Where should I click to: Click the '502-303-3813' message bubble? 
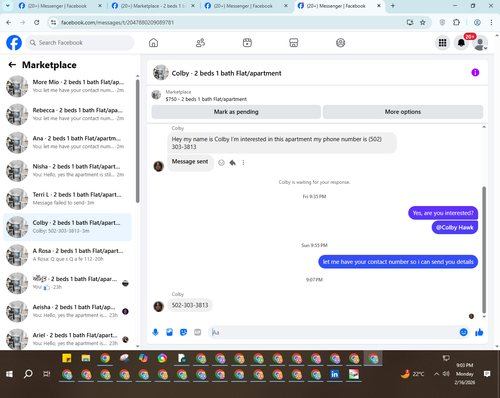pos(190,305)
